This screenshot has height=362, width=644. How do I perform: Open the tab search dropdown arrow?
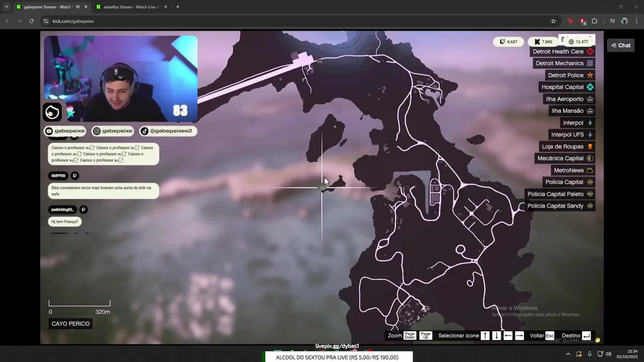click(6, 7)
